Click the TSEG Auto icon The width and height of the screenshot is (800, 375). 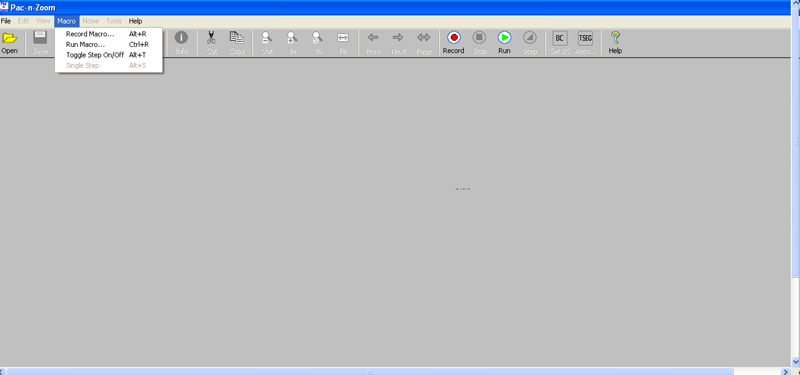pos(585,38)
